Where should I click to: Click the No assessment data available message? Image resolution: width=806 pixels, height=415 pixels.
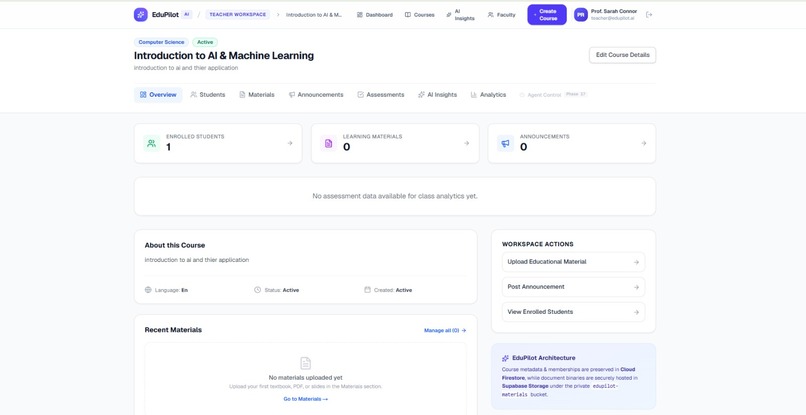395,196
